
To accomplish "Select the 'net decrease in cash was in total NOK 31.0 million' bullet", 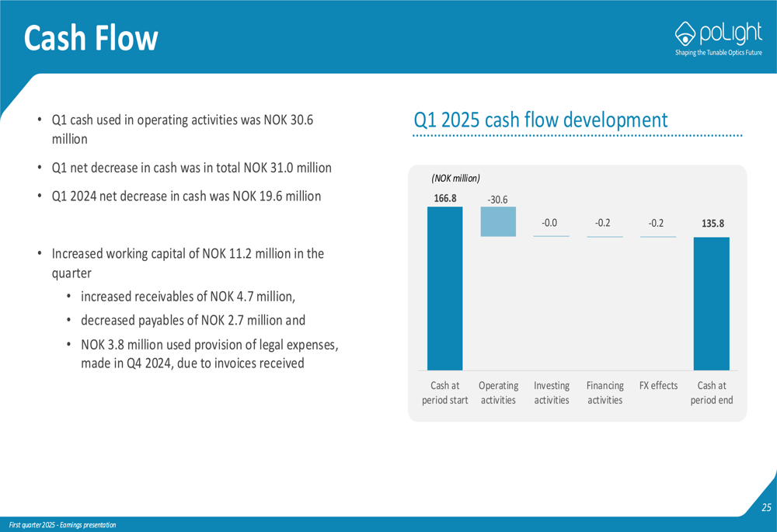I will click(191, 168).
